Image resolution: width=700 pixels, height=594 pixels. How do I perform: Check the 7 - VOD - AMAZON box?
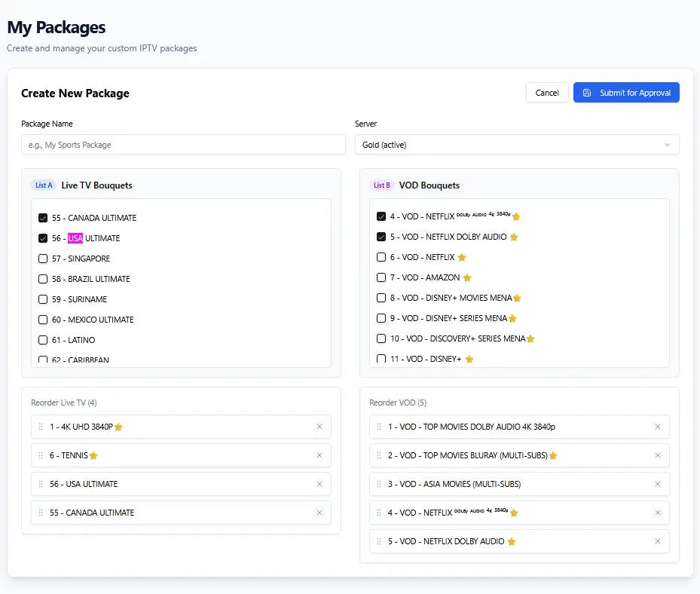(381, 277)
